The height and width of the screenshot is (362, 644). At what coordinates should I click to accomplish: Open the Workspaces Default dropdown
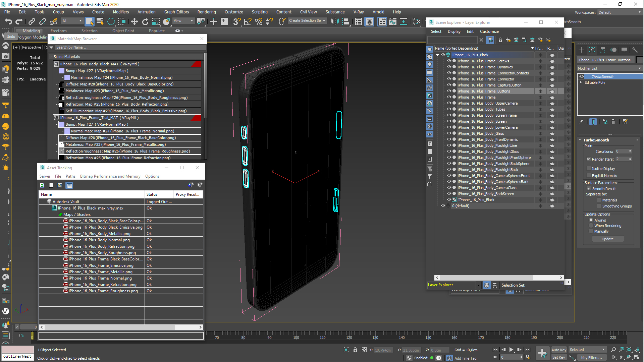click(x=620, y=12)
